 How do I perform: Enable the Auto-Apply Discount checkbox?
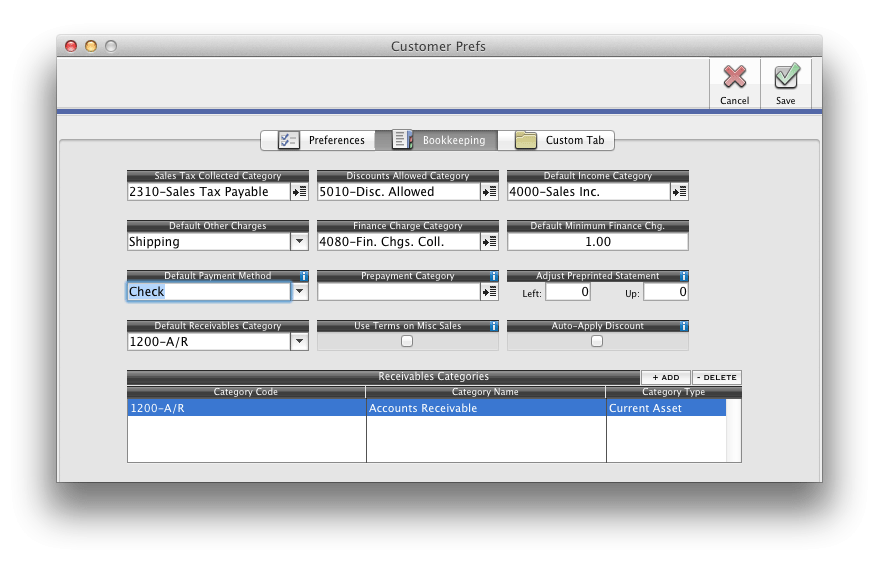click(x=597, y=341)
